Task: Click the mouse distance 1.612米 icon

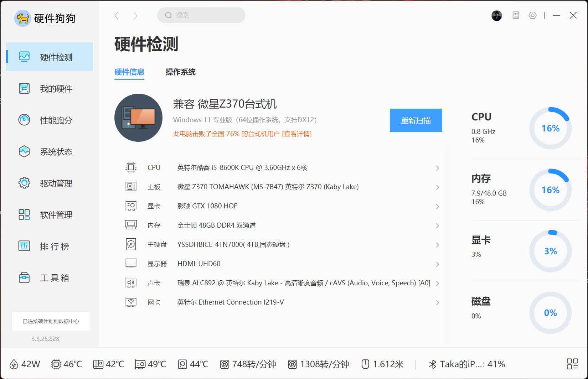Action: [x=365, y=364]
